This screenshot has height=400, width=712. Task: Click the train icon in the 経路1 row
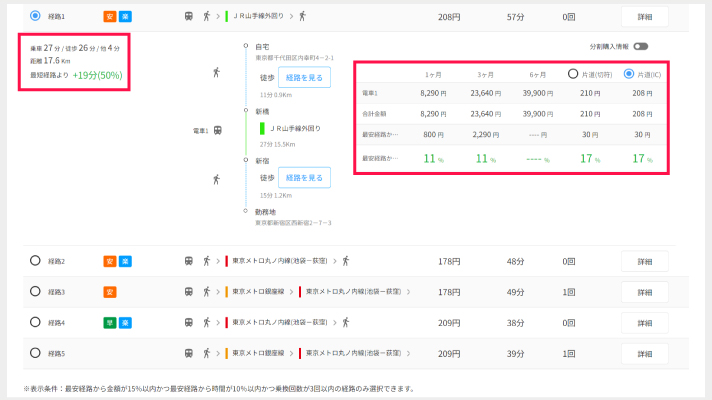click(x=189, y=17)
